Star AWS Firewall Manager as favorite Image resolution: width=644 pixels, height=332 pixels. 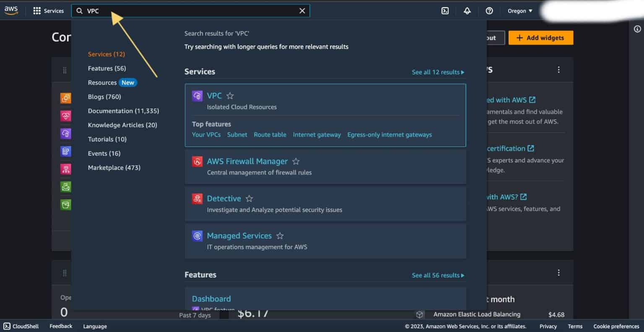tap(296, 161)
